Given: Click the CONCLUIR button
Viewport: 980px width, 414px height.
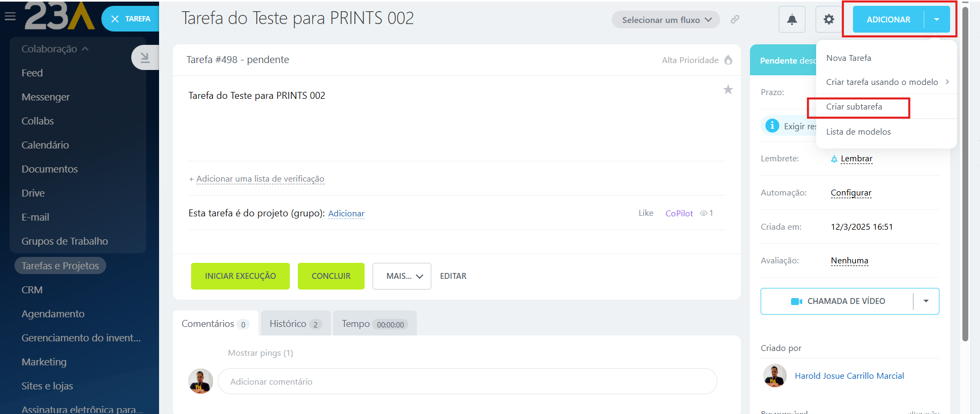Looking at the screenshot, I should point(331,276).
